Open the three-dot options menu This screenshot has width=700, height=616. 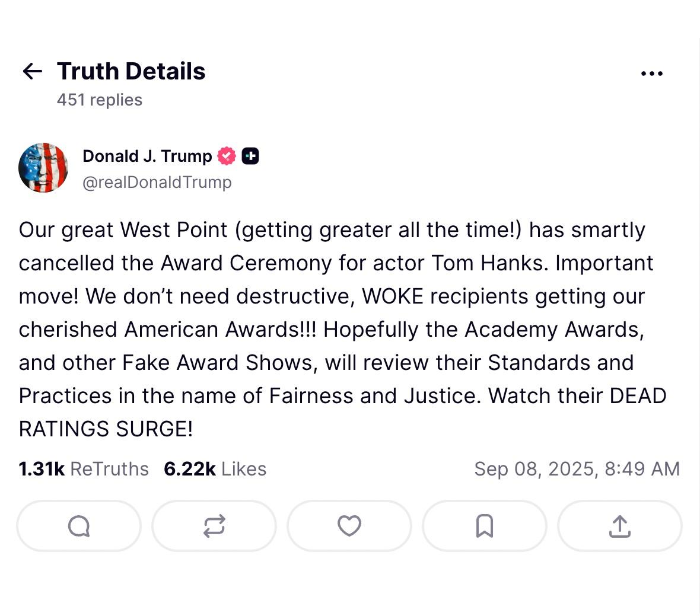pos(651,73)
